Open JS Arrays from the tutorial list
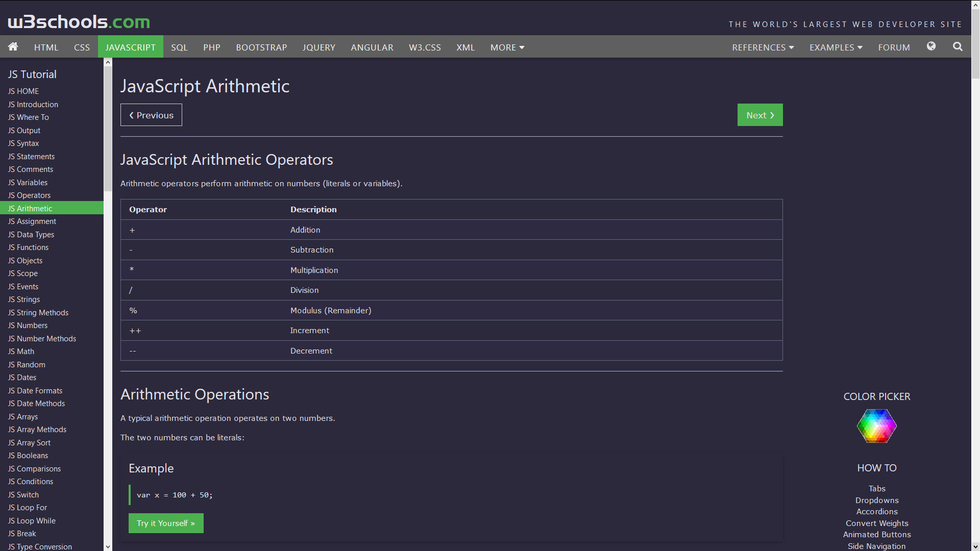The height and width of the screenshot is (551, 980). [22, 416]
